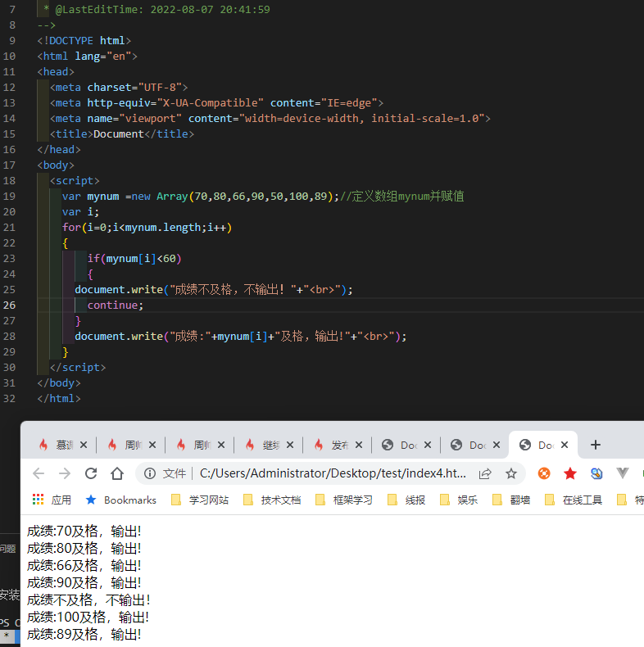Open the orange lifebuoy extension
The image size is (644, 647).
click(544, 473)
